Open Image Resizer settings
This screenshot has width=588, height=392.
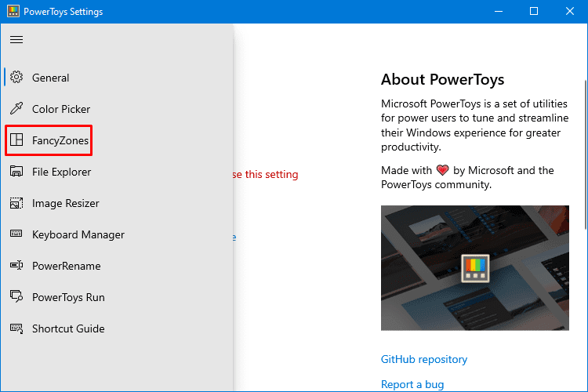(118, 203)
